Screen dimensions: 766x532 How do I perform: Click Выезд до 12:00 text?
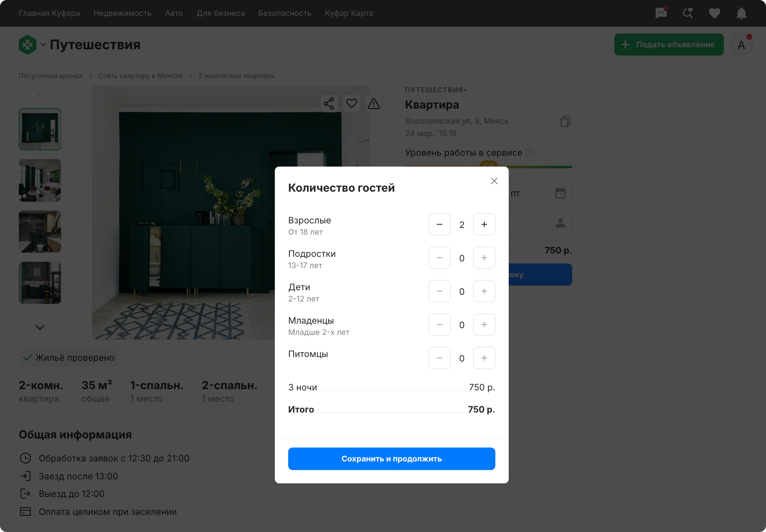[x=72, y=494]
